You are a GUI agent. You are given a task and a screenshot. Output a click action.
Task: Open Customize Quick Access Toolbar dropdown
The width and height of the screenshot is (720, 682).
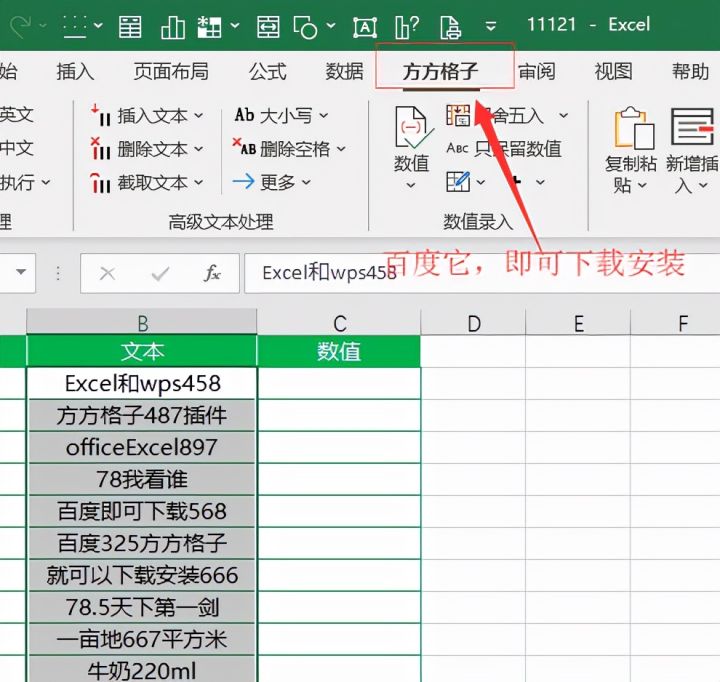(491, 26)
